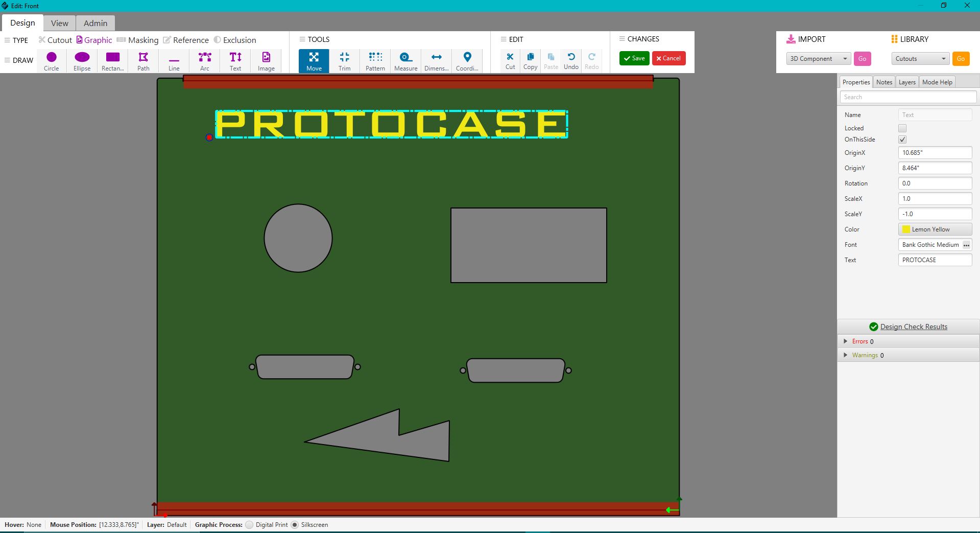Select the Reference type
980x533 pixels.
point(186,40)
